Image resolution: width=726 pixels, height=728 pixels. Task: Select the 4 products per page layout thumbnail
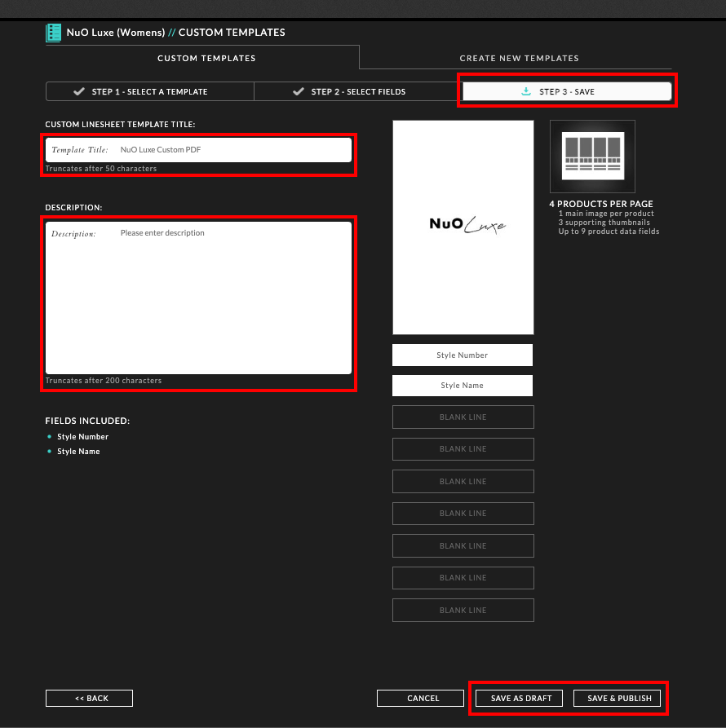(x=592, y=157)
